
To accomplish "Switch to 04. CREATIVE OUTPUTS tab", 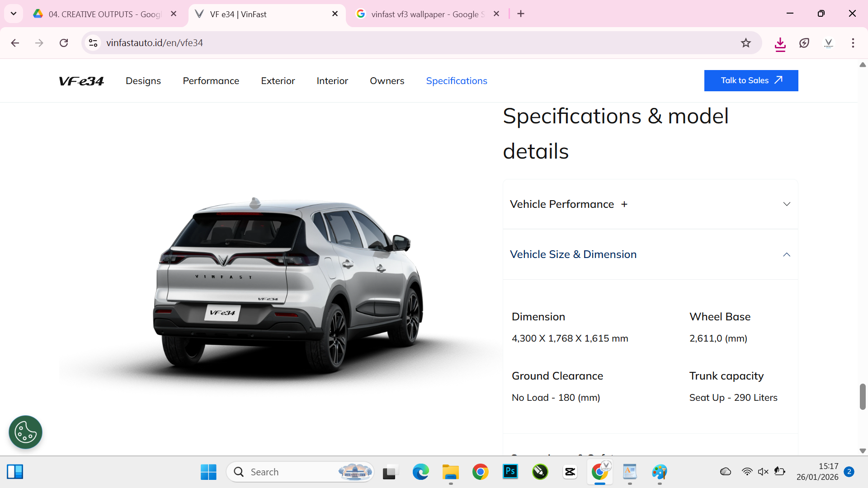I will pos(105,14).
